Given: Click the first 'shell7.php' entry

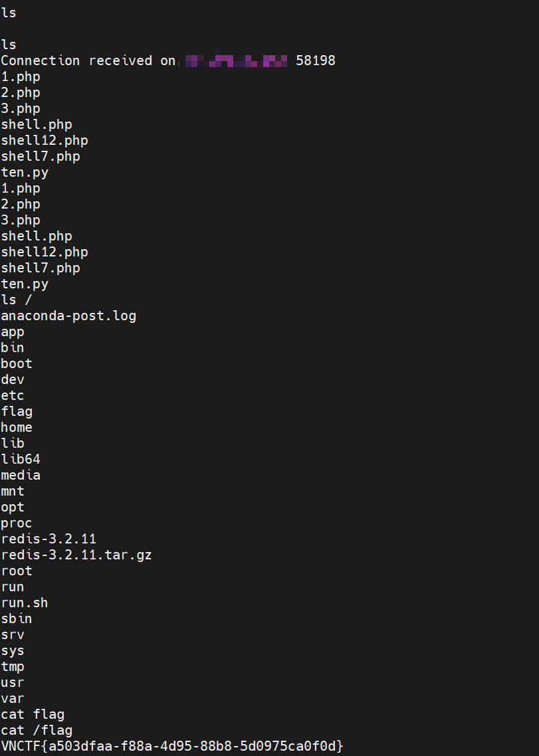Looking at the screenshot, I should (41, 157).
